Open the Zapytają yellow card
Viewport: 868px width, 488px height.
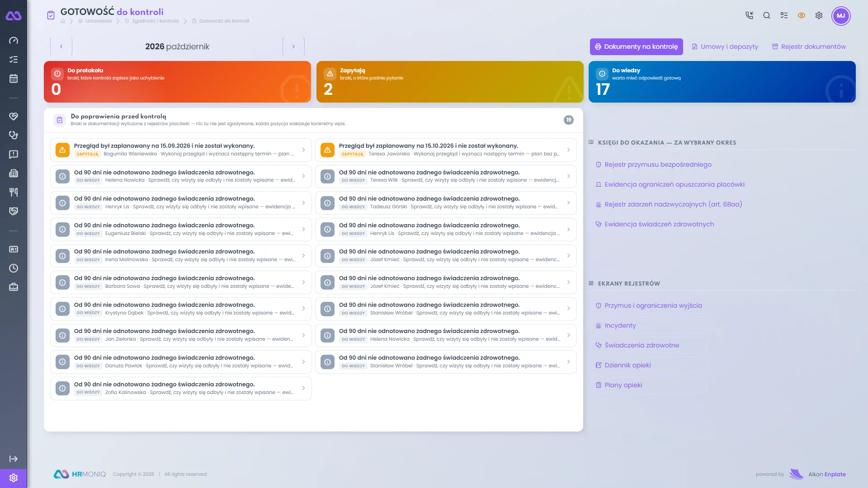pos(450,82)
